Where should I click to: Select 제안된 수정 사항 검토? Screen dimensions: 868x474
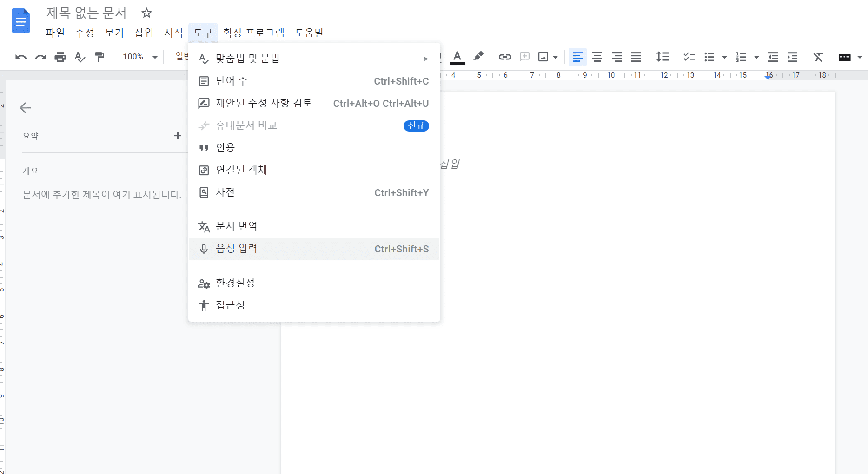pos(314,103)
